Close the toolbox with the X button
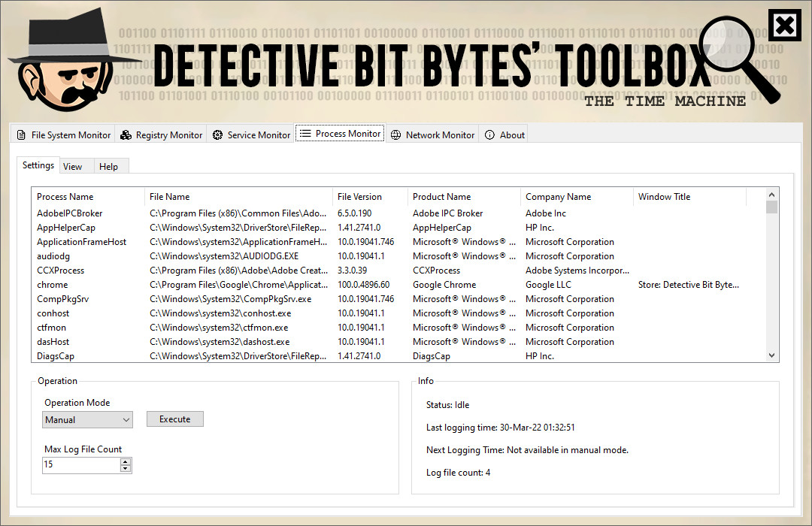The height and width of the screenshot is (526, 812). pos(784,27)
